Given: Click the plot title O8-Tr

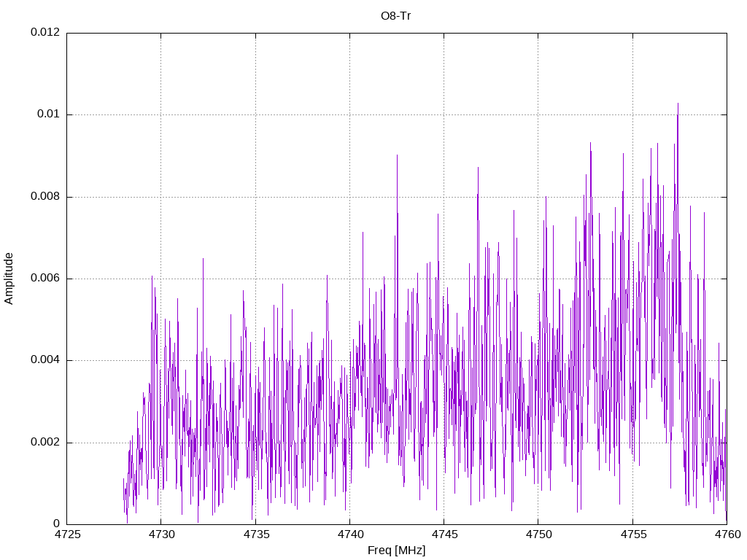Looking at the screenshot, I should tap(395, 16).
